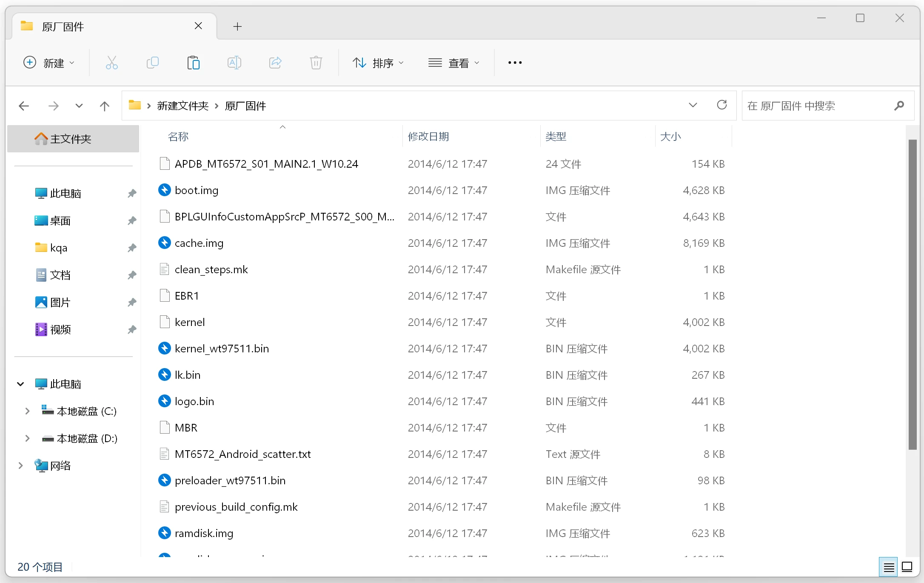Go forward with the right arrow
924x583 pixels.
tap(54, 106)
